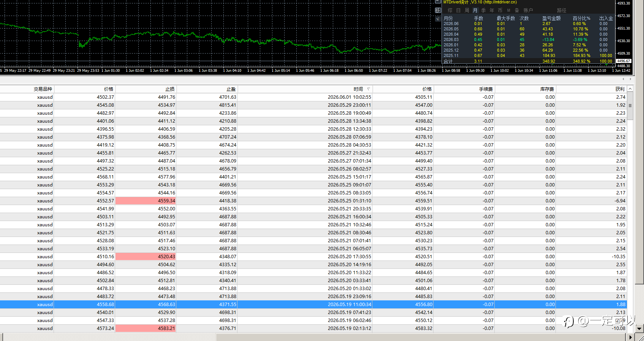Click the window scrollbar down arrow
644x341 pixels.
[639, 329]
